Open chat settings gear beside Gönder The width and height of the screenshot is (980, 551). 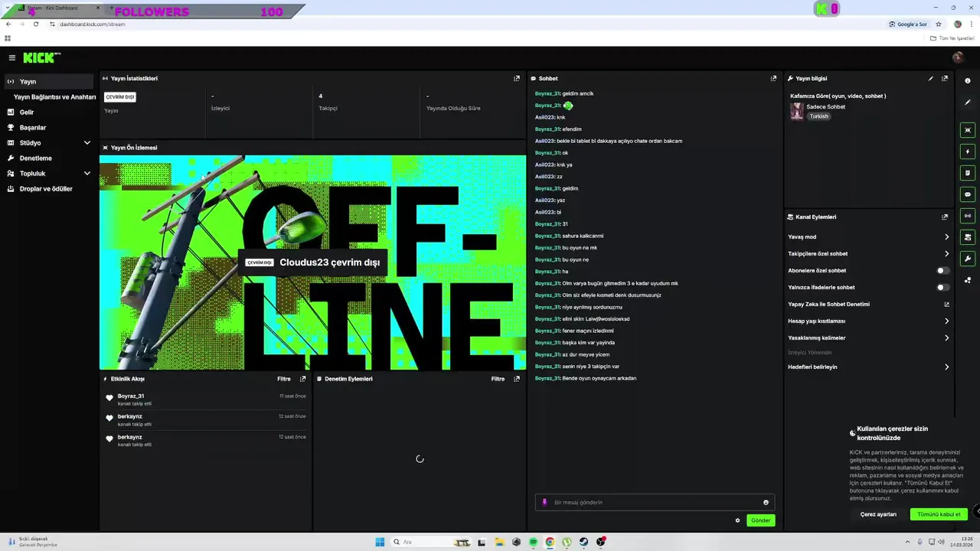click(x=737, y=520)
